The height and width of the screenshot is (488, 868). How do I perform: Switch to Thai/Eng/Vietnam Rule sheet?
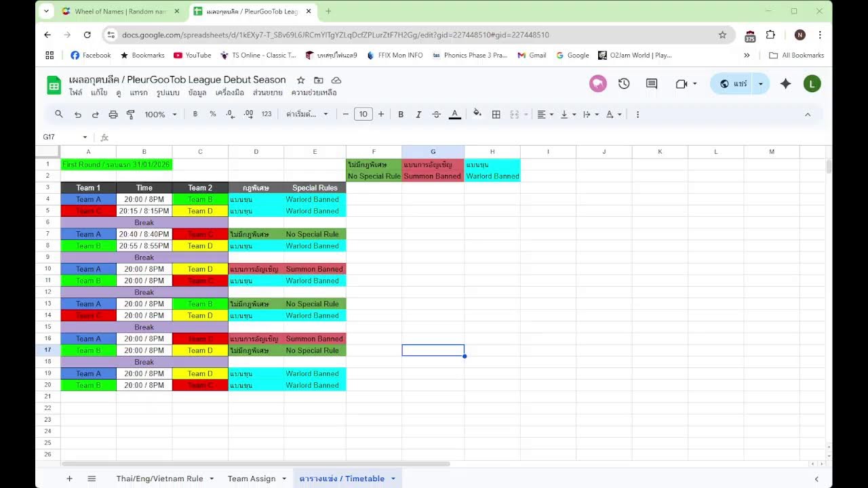159,479
